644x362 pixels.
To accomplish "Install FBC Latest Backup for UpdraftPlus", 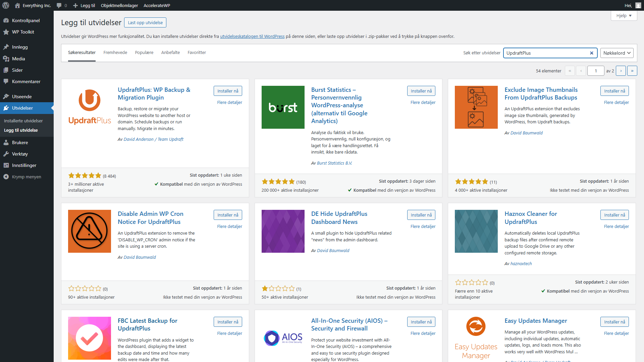I will pos(228,322).
